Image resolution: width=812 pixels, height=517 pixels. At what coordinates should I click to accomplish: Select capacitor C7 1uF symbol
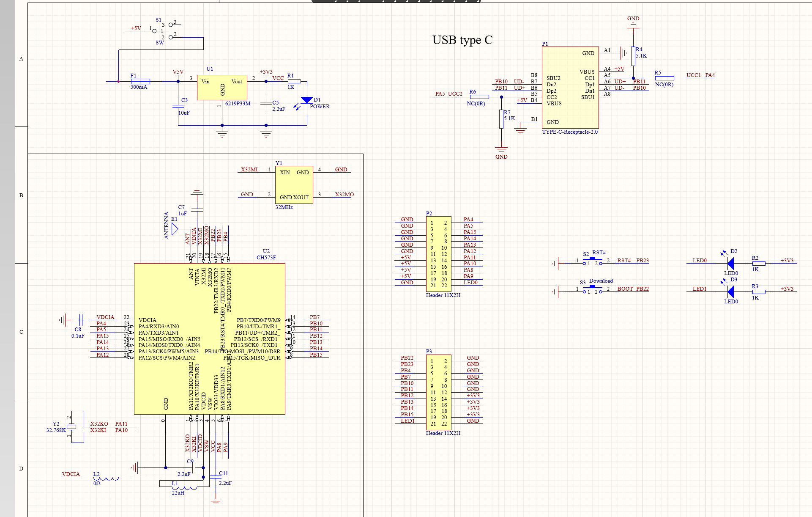click(197, 209)
